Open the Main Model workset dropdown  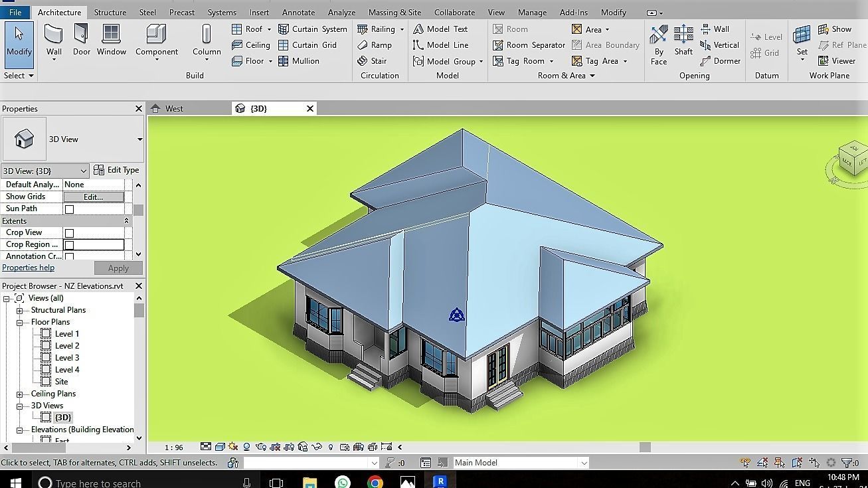584,463
